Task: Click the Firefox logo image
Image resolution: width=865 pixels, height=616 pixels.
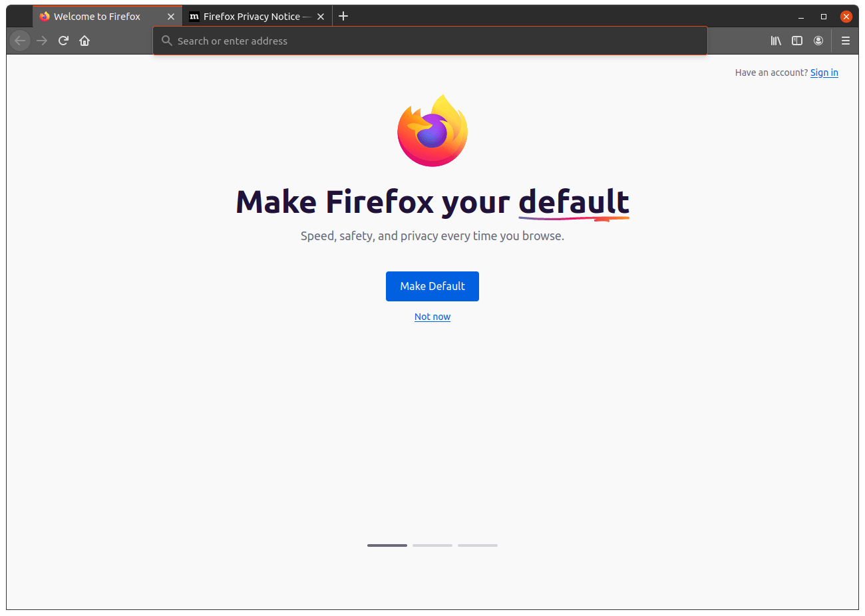Action: click(432, 130)
